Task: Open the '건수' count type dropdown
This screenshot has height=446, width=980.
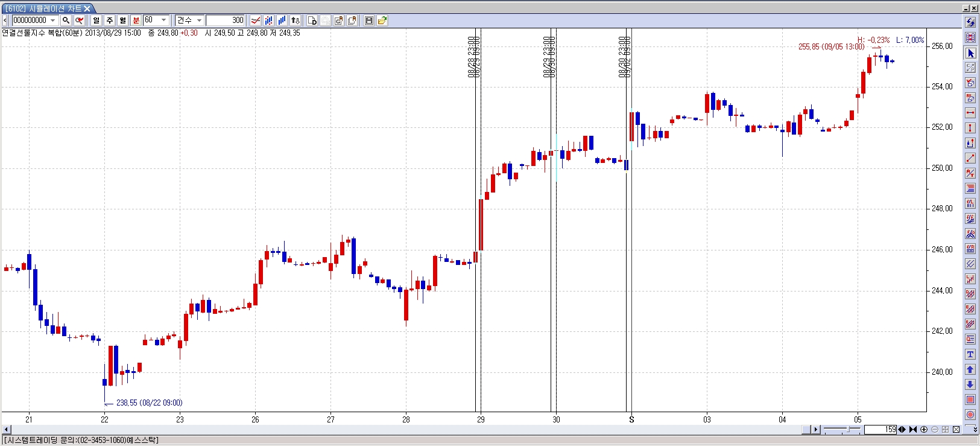Action: [x=199, y=21]
